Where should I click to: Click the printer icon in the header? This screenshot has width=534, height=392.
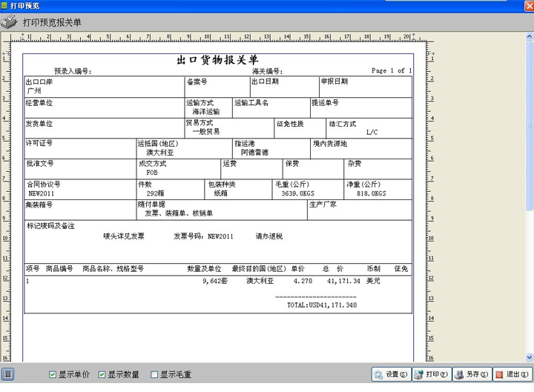9,22
